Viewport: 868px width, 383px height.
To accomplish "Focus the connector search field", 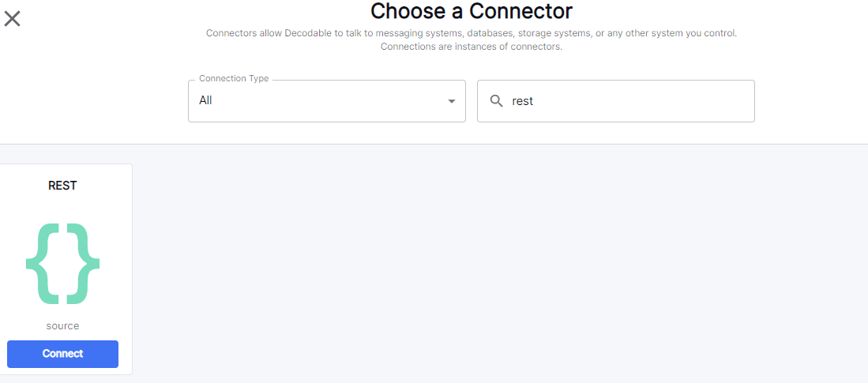I will [624, 101].
